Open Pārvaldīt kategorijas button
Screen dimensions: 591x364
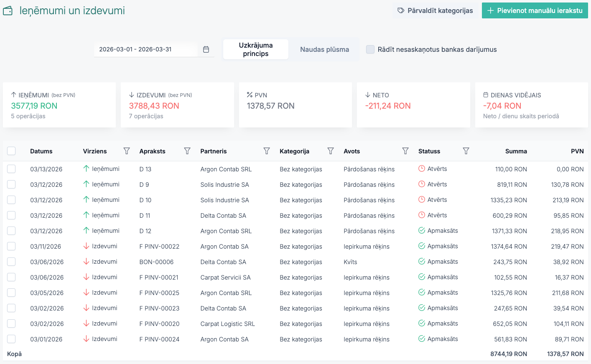coord(435,11)
